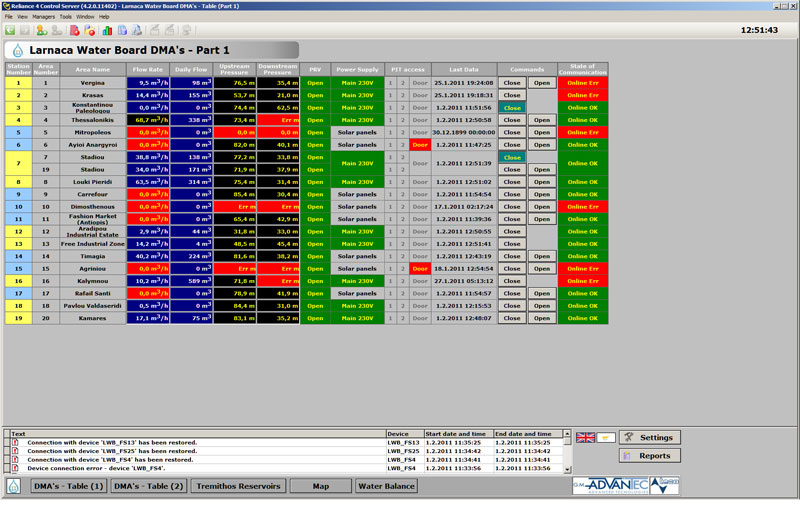This screenshot has height=505, width=800.
Task: Toggle the red Door indicator for Ayioi Anargyroi
Action: click(420, 145)
